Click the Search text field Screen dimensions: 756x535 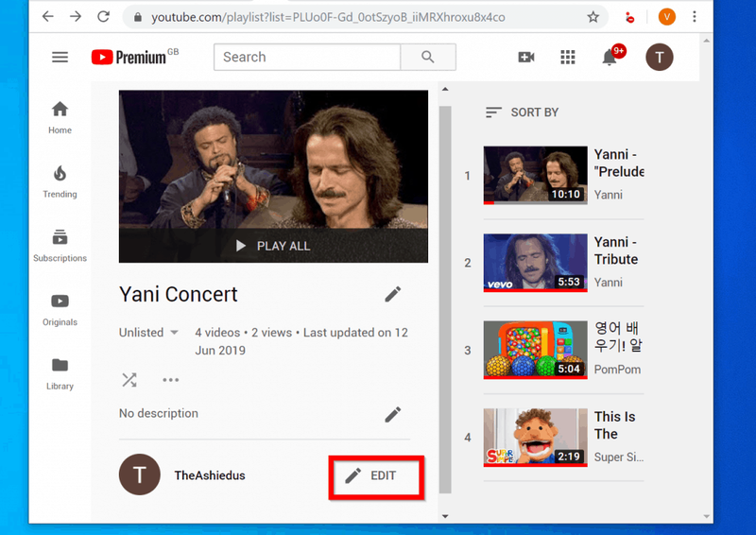(x=307, y=57)
